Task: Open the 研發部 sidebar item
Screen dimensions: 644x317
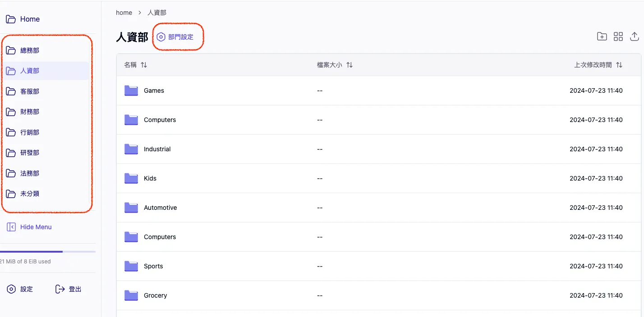Action: coord(29,153)
